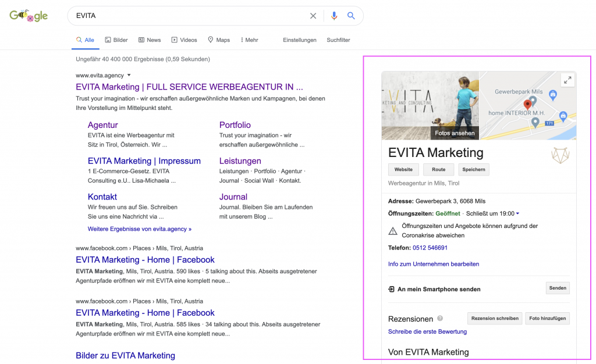Click the EVITA Marketing panel heading

[435, 152]
